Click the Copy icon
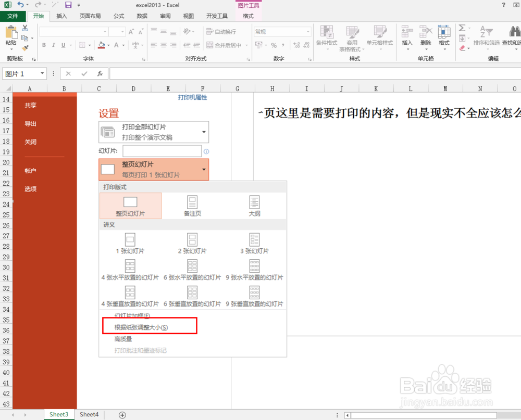 [x=24, y=38]
